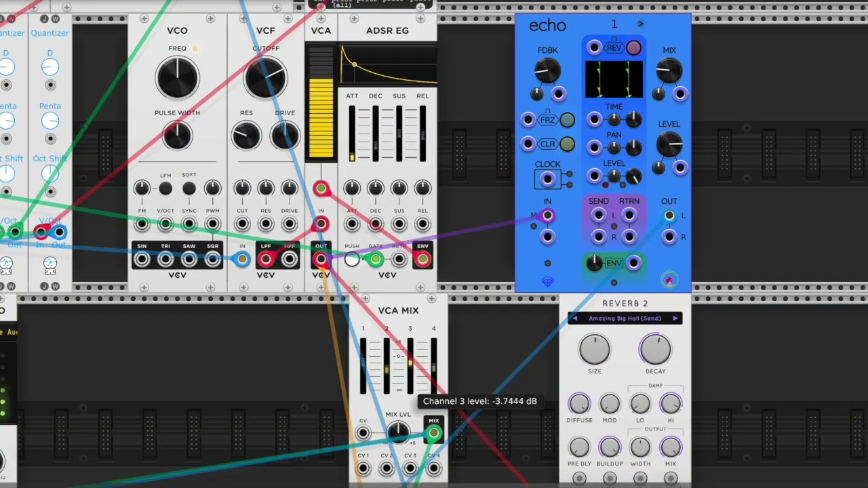Click the VCO PULSE WIDTH knob

coord(177,135)
